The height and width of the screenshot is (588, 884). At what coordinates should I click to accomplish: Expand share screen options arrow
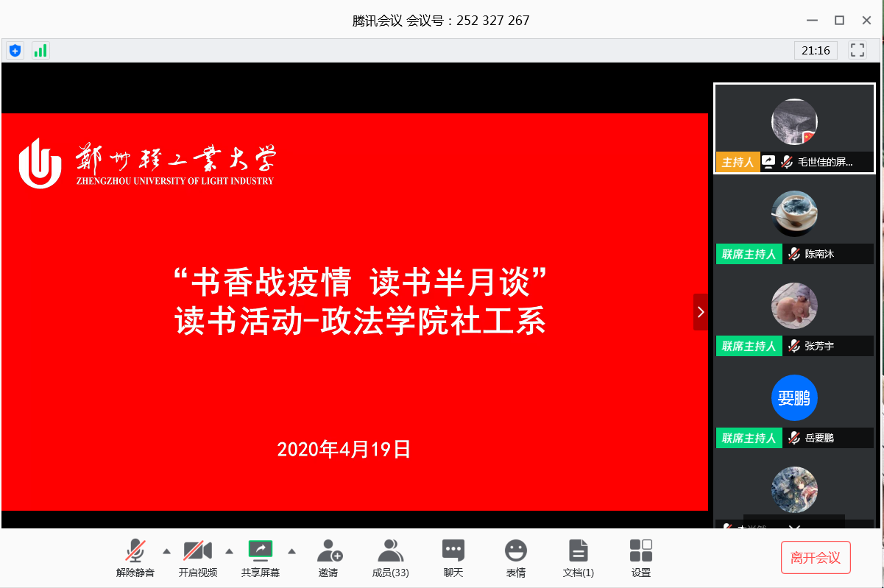(291, 550)
